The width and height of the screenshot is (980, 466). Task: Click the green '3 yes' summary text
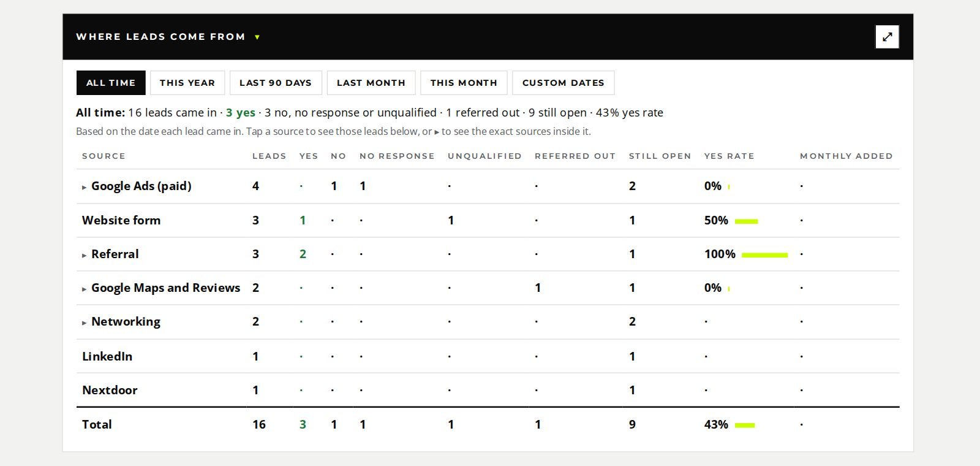[x=241, y=112]
